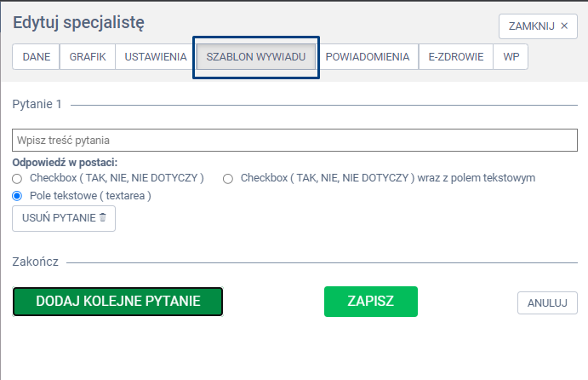This screenshot has width=588, height=380.
Task: Select the Pole tekstowe (textarea) radio
Action: tap(17, 196)
